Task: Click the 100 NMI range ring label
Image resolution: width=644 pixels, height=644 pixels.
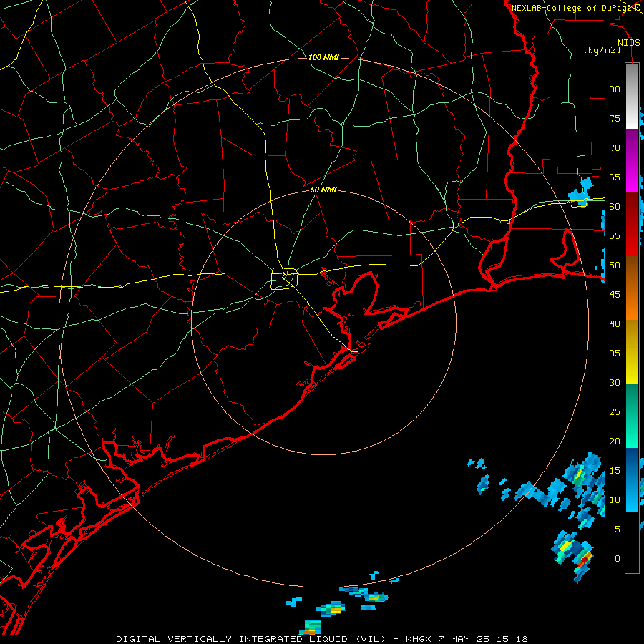Action: tap(323, 57)
